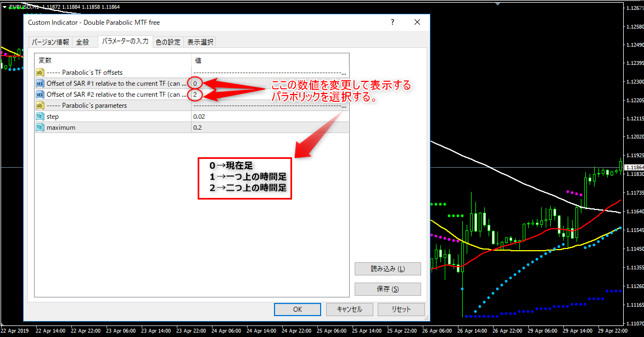
Task: Confirm indicator settings with OK
Action: click(x=297, y=309)
